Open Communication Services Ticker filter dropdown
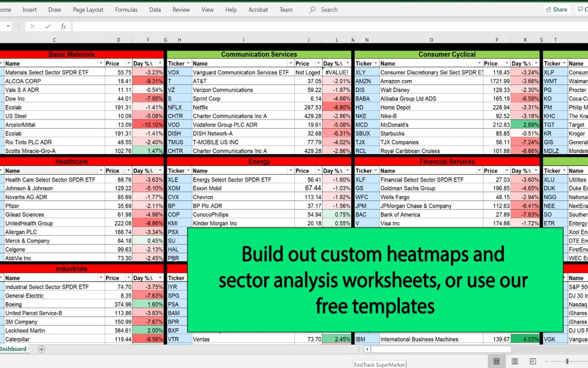The height and width of the screenshot is (368, 588). [x=188, y=63]
